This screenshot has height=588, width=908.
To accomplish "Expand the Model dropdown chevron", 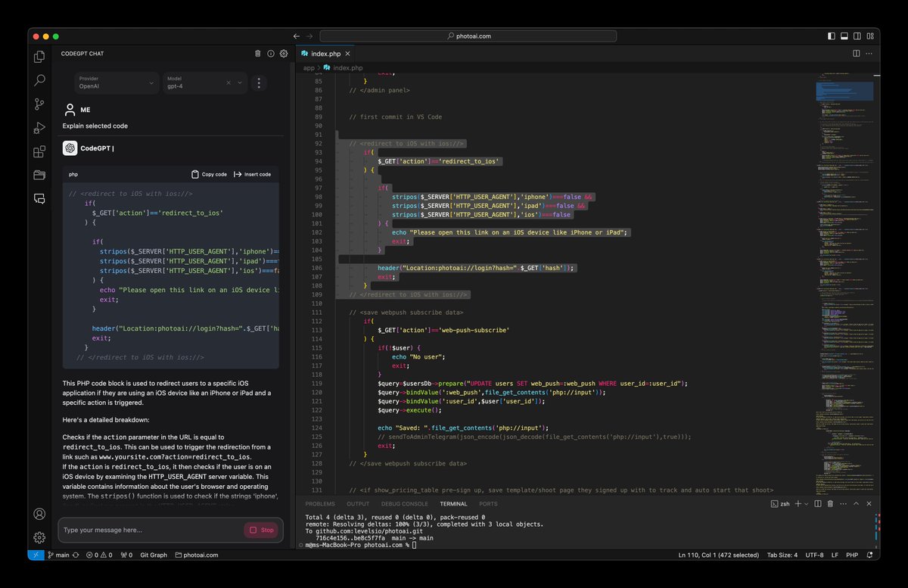I will point(241,83).
